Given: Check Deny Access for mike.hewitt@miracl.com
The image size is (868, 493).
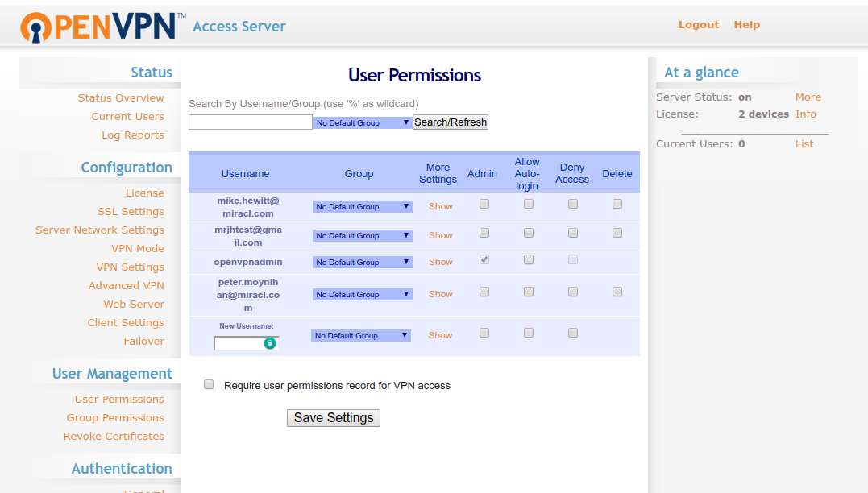Looking at the screenshot, I should click(573, 204).
